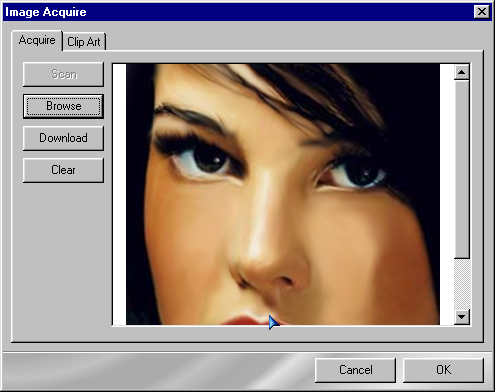Click the white margin left of the preview image
Viewport: 495px width, 392px height.
(x=119, y=194)
